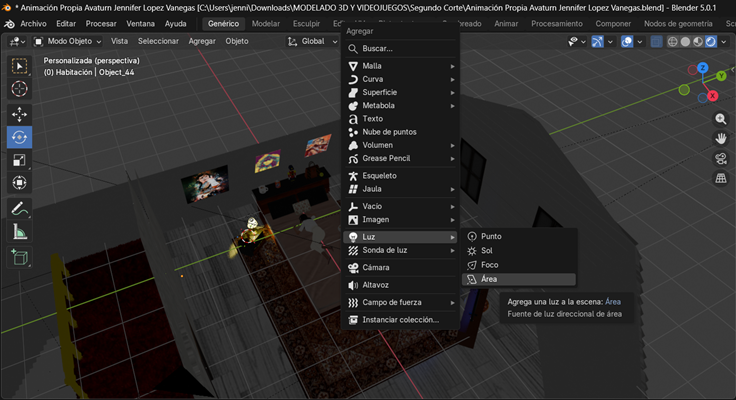Toggle viewport overlays display
This screenshot has width=736, height=400.
click(626, 42)
